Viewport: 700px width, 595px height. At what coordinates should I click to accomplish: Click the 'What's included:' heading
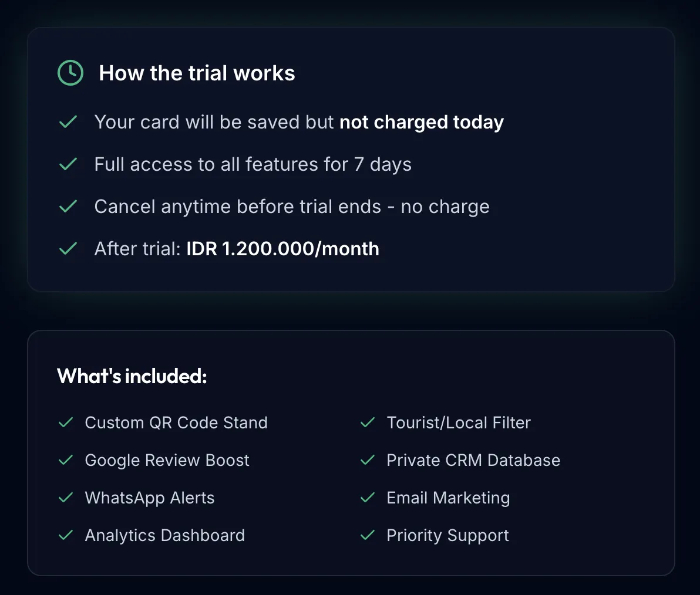pyautogui.click(x=132, y=376)
